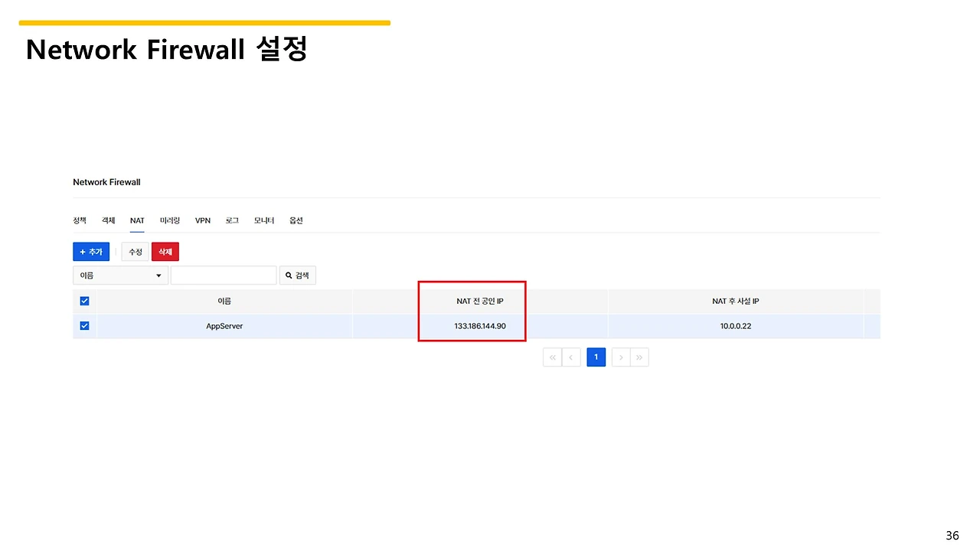
Task: Open the 옵션 tab
Action: tap(296, 220)
